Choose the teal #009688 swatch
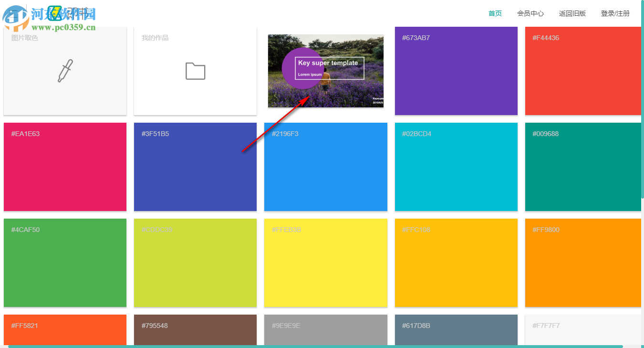The image size is (644, 348). click(x=583, y=167)
